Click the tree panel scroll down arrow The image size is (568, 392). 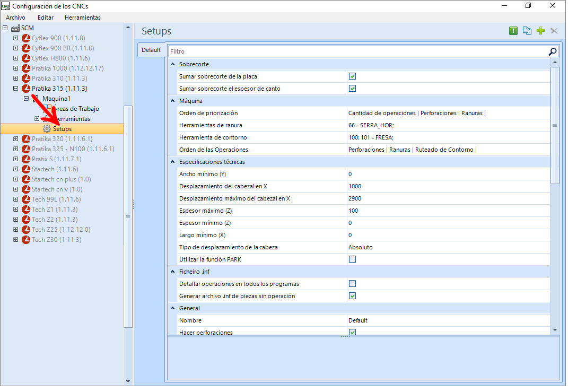[x=128, y=381]
